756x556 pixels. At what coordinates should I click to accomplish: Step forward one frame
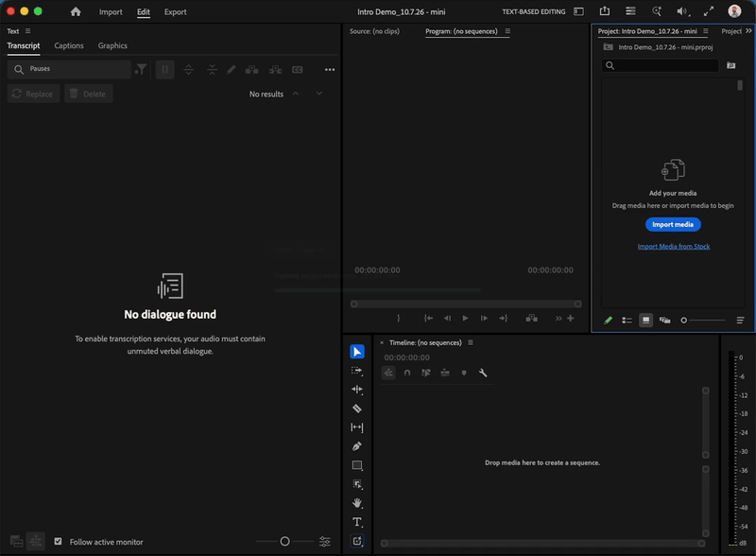pyautogui.click(x=484, y=318)
